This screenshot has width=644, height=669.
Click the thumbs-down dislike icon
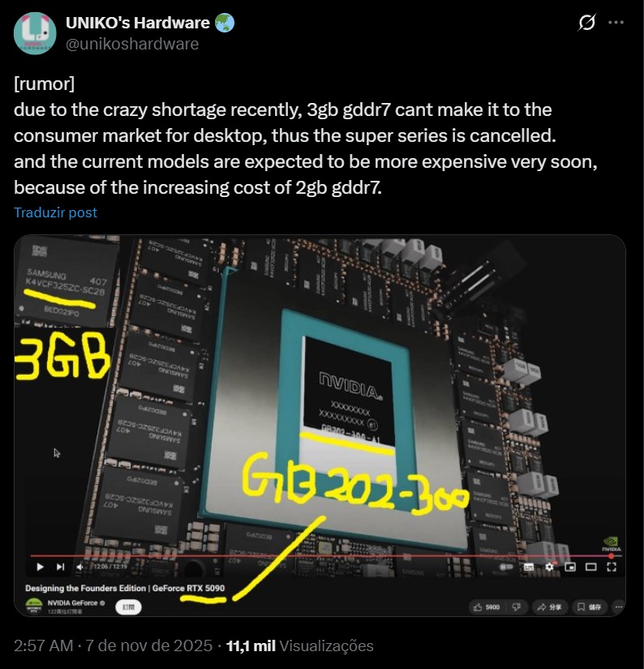point(517,607)
